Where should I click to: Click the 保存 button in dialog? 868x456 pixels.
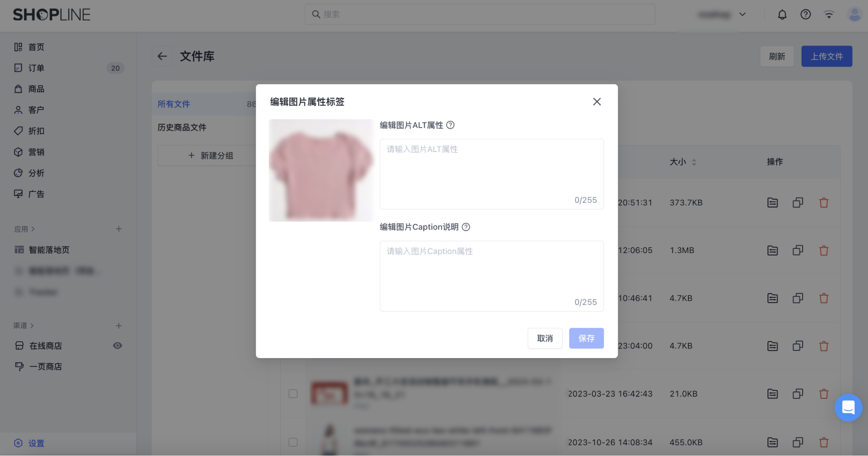point(586,339)
